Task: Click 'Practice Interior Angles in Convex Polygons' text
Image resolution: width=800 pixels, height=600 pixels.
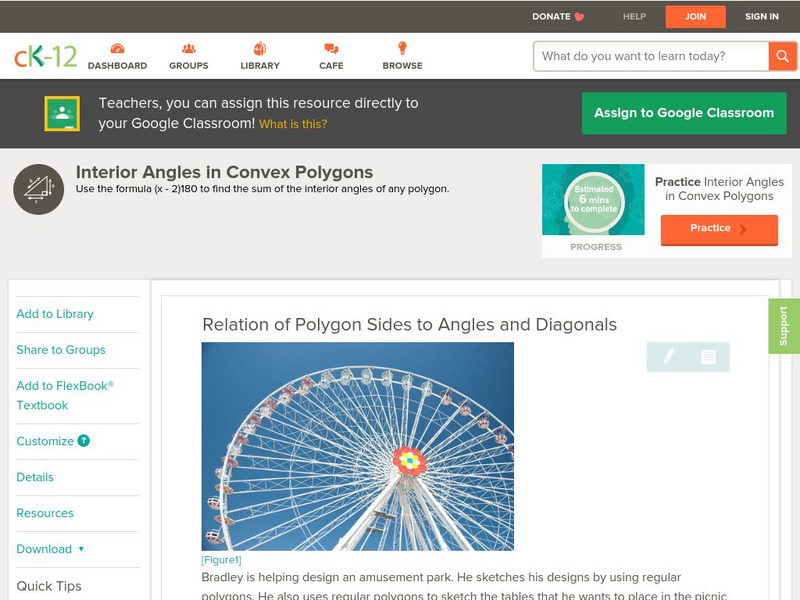Action: [719, 189]
